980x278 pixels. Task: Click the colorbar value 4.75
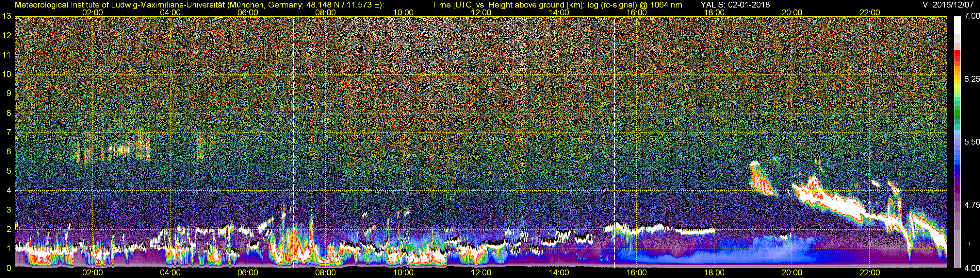pyautogui.click(x=972, y=205)
